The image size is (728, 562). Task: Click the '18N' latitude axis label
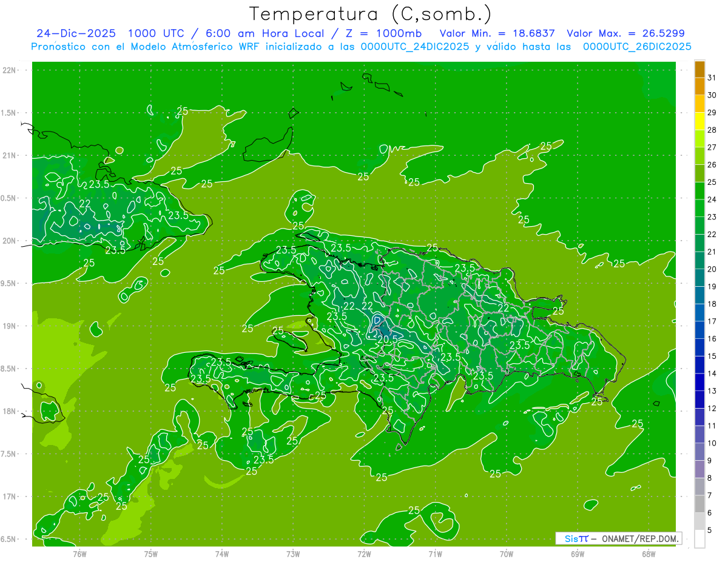[9, 411]
